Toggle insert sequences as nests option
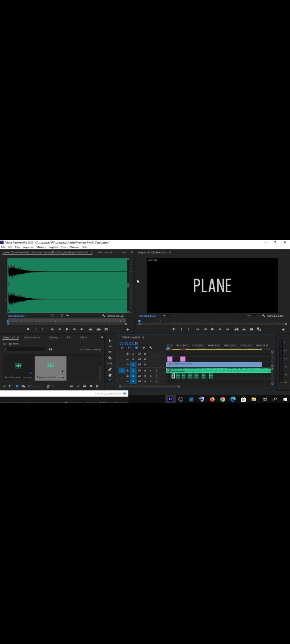This screenshot has width=290, height=644. (122, 348)
